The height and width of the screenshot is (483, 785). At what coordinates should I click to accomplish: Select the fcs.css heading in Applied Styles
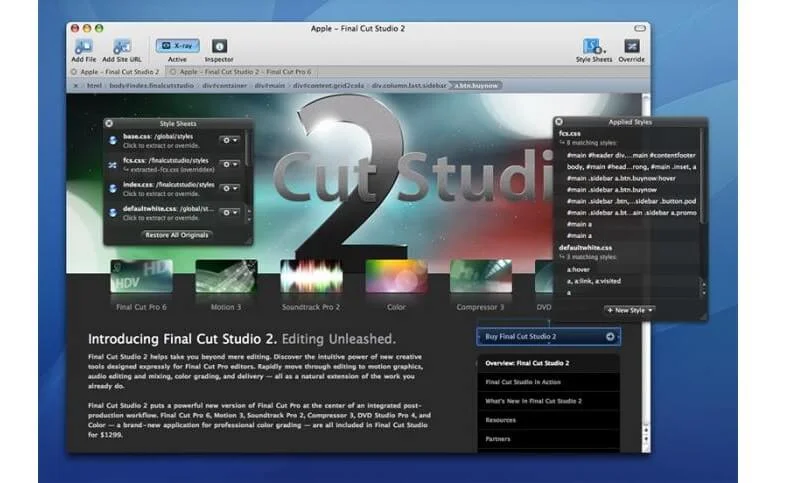(x=570, y=134)
